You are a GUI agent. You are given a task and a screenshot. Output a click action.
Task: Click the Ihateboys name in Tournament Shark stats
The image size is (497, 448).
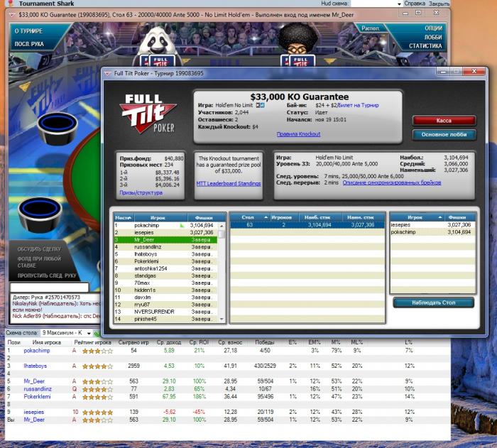(x=35, y=366)
